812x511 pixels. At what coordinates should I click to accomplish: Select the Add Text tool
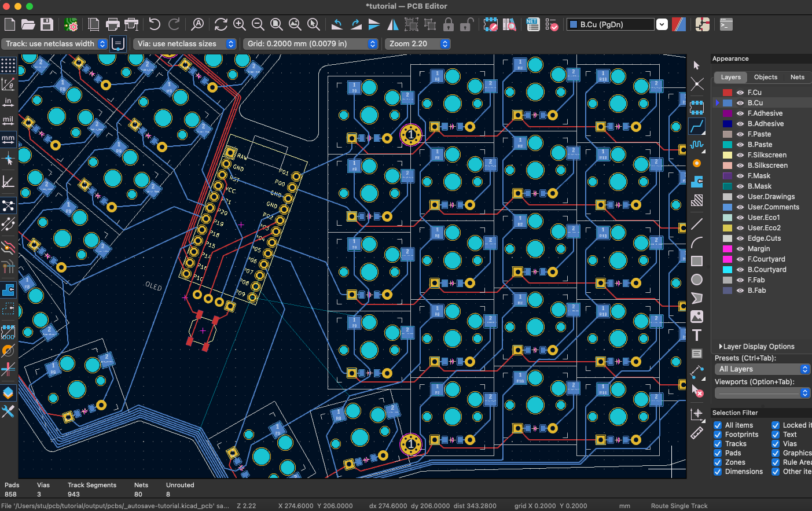tap(697, 334)
